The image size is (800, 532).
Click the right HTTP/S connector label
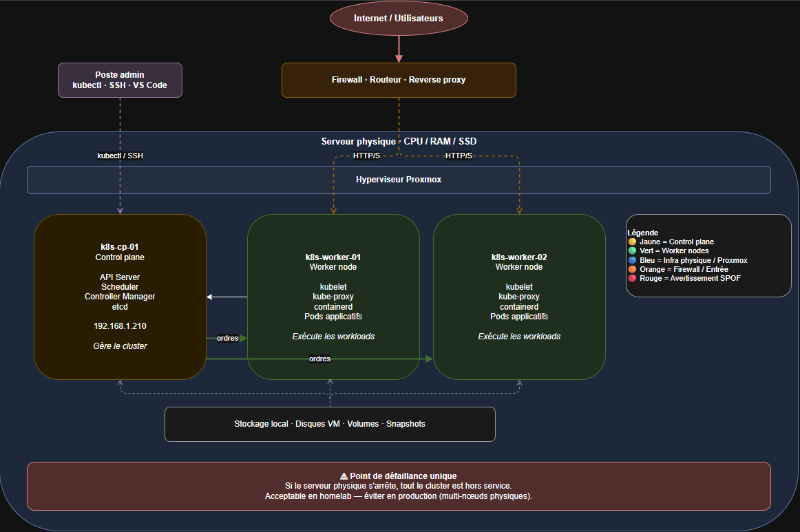tap(459, 156)
